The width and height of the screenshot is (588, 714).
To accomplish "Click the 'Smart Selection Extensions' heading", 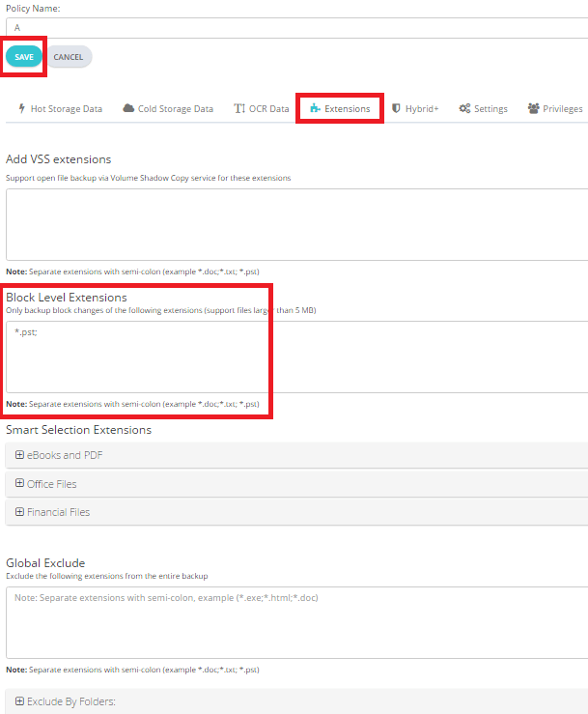I will 79,430.
